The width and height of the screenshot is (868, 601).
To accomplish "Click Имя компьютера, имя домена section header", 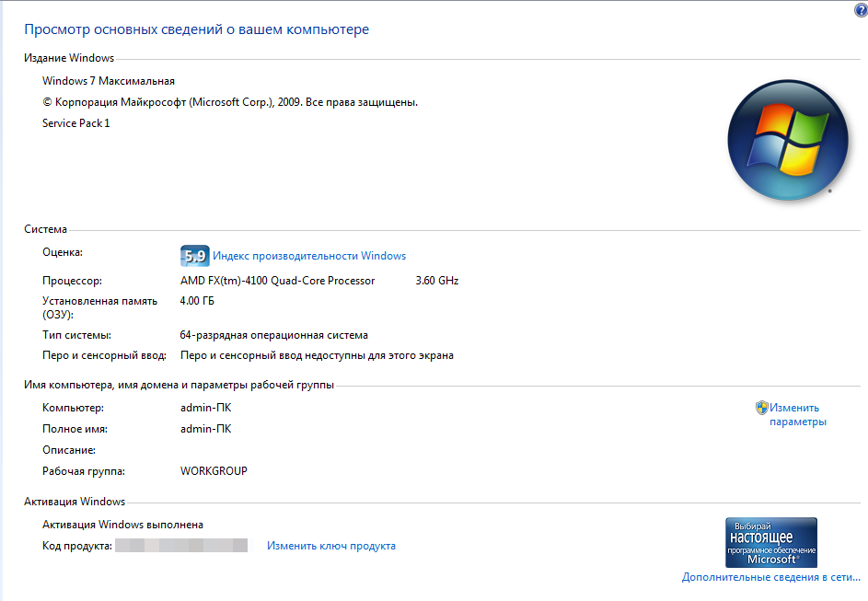I will (x=179, y=385).
